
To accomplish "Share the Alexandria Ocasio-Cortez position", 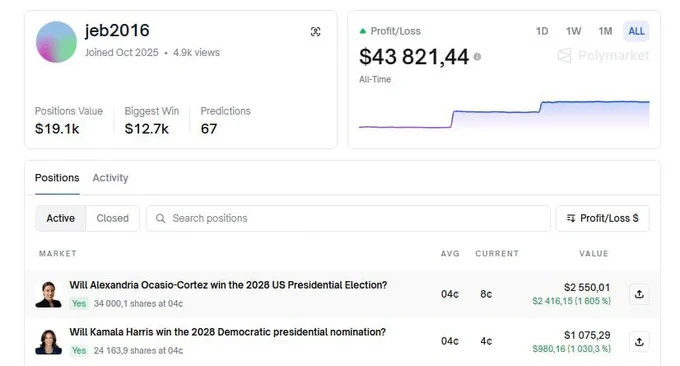I will (639, 294).
